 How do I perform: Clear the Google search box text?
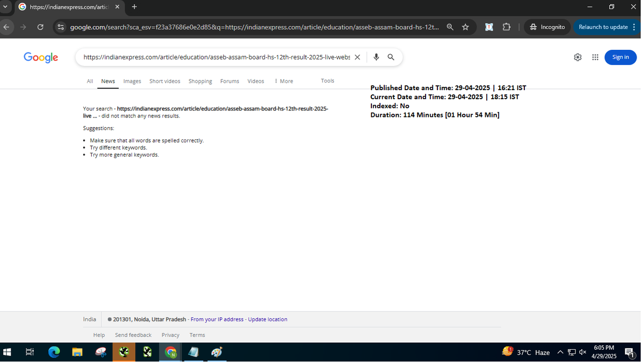[x=357, y=57]
